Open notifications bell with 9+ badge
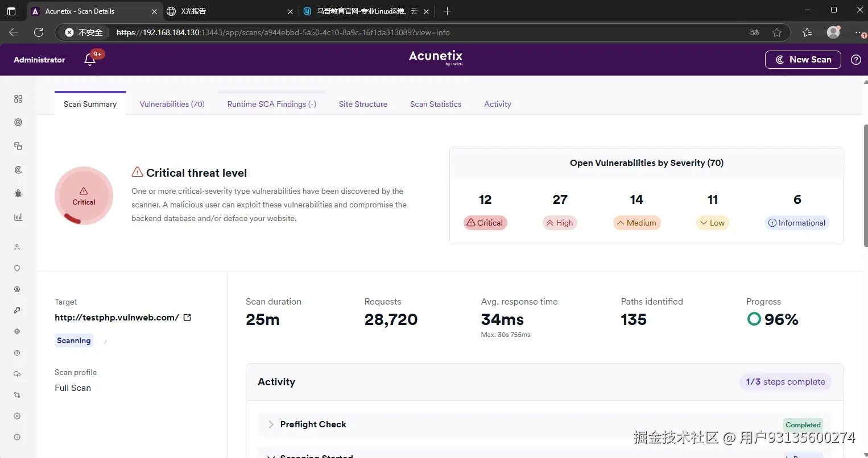This screenshot has height=458, width=868. pyautogui.click(x=91, y=59)
